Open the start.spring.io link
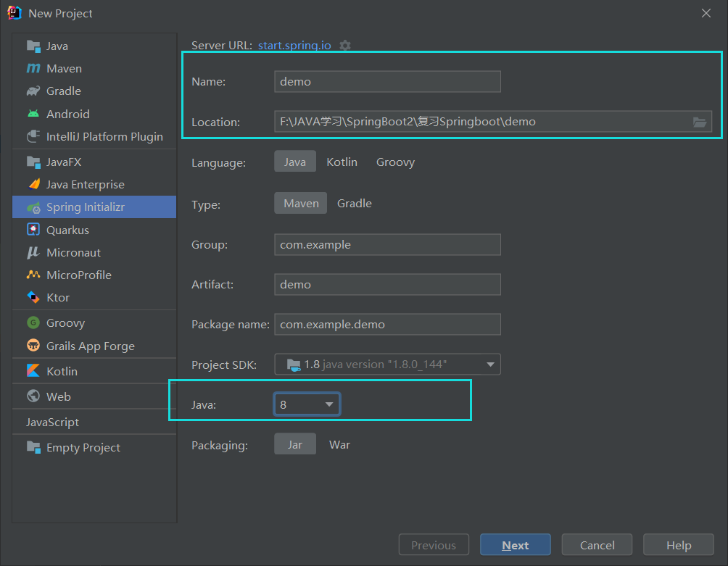The width and height of the screenshot is (728, 566). (294, 46)
